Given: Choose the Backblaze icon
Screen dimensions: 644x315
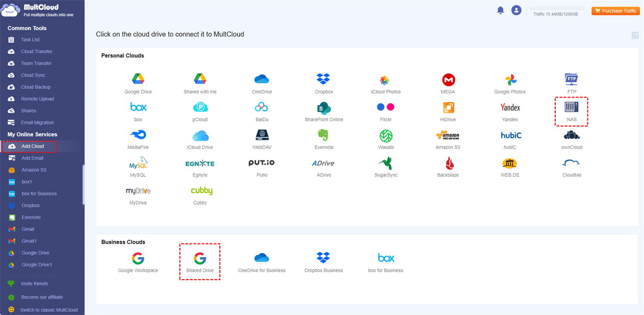Looking at the screenshot, I should [450, 163].
